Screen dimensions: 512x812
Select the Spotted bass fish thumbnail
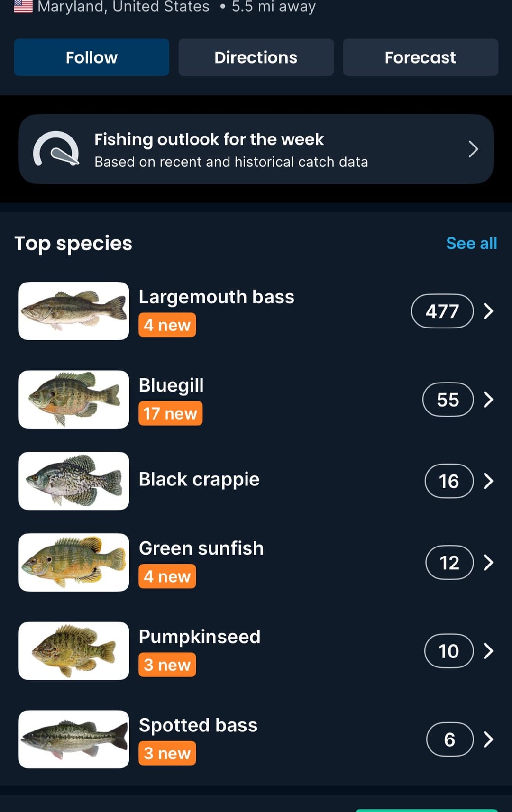(x=74, y=739)
